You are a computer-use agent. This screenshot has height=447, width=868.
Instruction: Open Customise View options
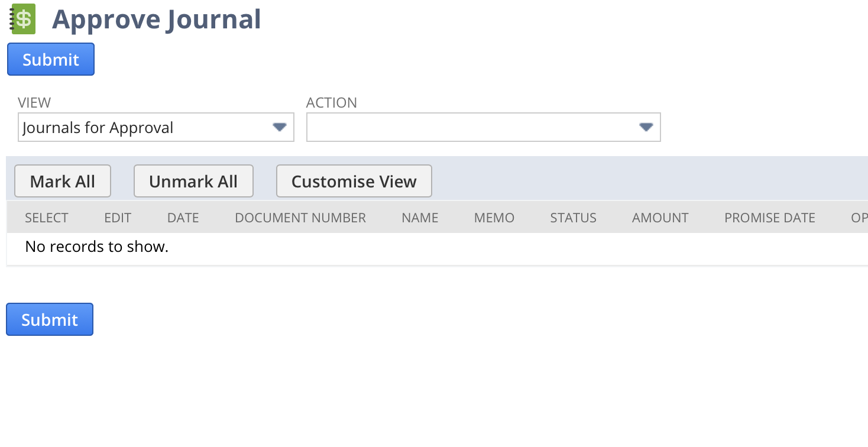pos(354,181)
